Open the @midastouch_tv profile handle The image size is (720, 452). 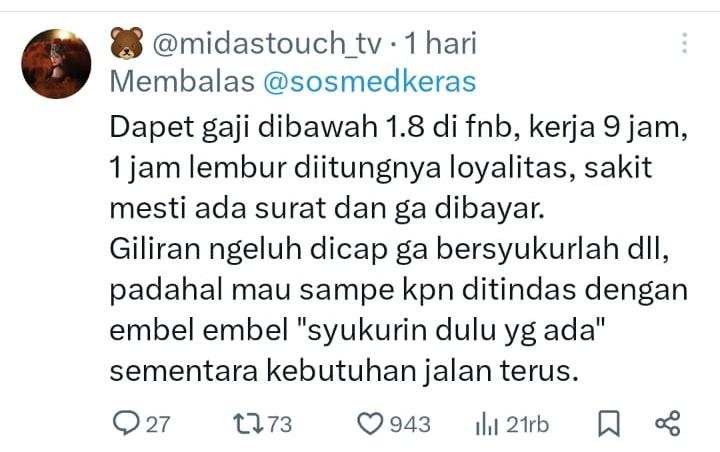pyautogui.click(x=267, y=44)
